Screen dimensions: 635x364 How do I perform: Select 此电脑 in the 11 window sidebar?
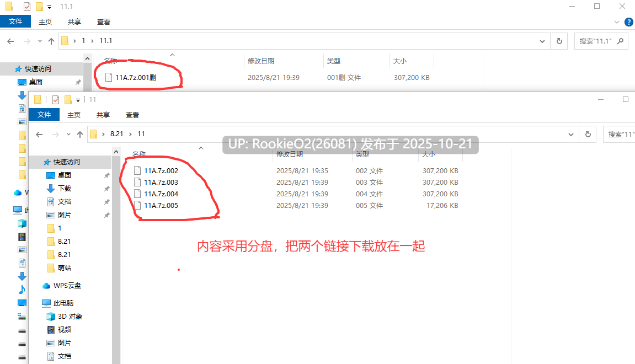click(63, 303)
